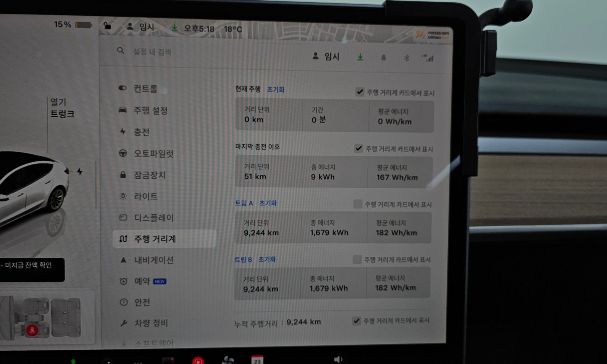Uncheck odometer card display for 현재 주행
607x364 pixels.
360,92
